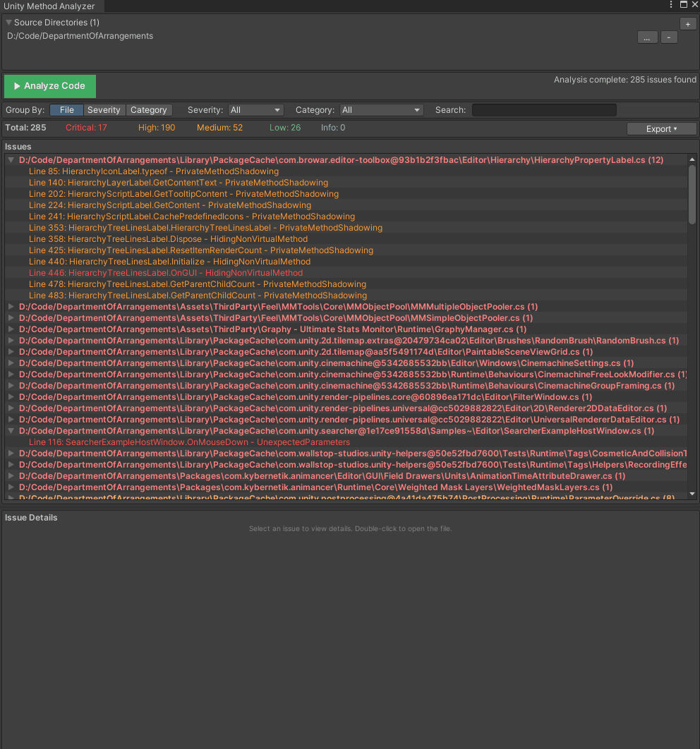
Task: Open the window options kebab menu
Action: coord(671,5)
